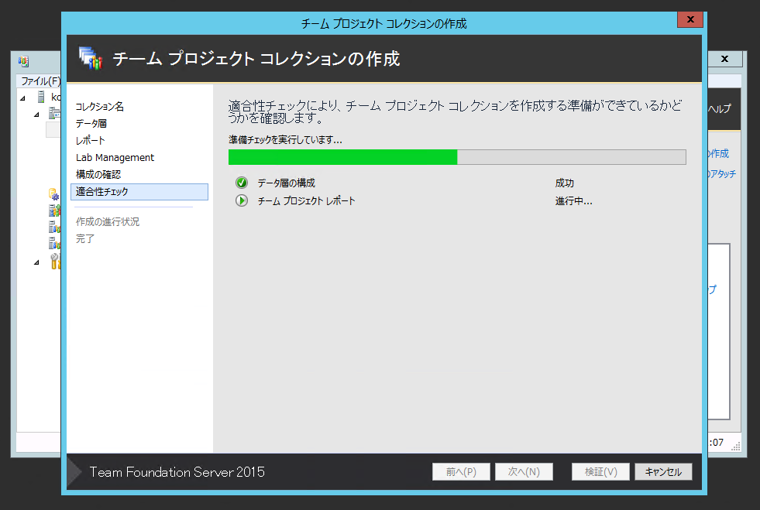This screenshot has height=510, width=760.
Task: Click the アタッチ link in background window
Action: (x=722, y=174)
